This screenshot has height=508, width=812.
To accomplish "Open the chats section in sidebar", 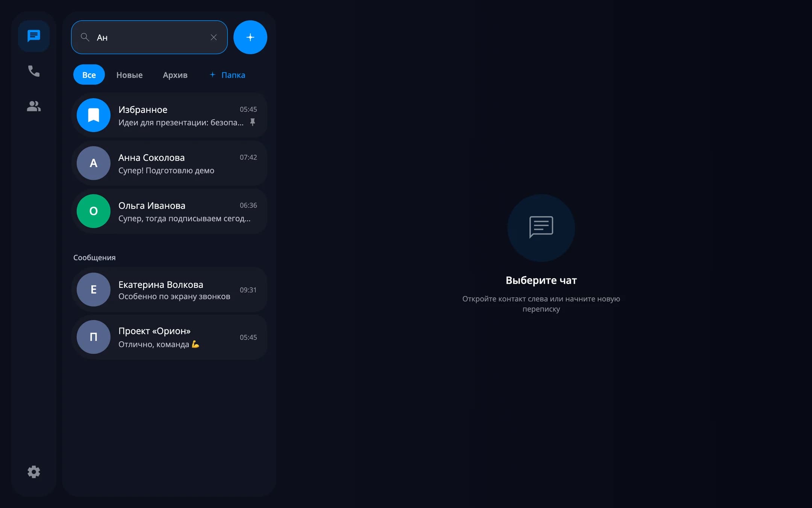I will pyautogui.click(x=34, y=36).
